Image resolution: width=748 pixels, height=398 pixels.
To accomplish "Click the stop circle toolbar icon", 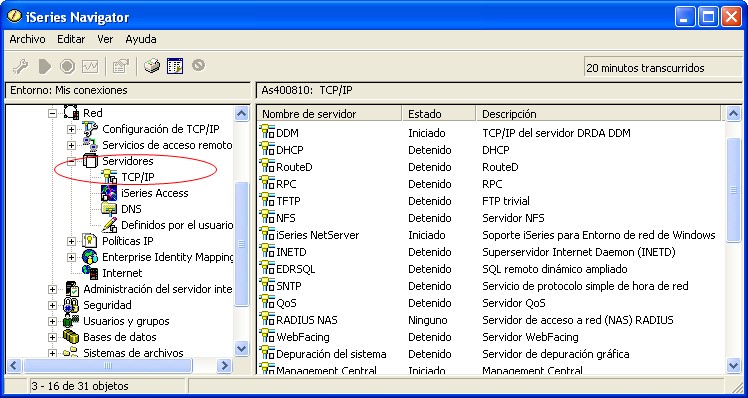I will (68, 66).
